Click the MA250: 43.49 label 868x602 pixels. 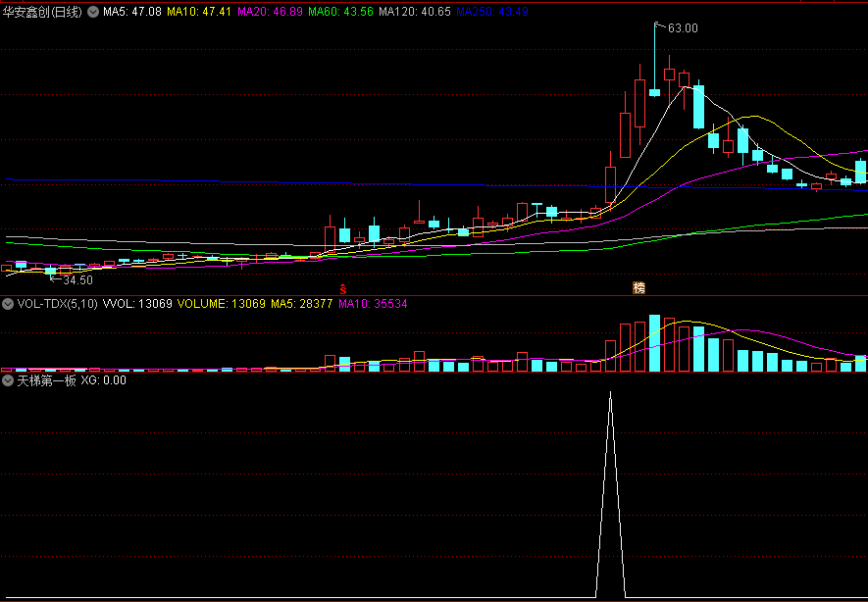coord(492,12)
